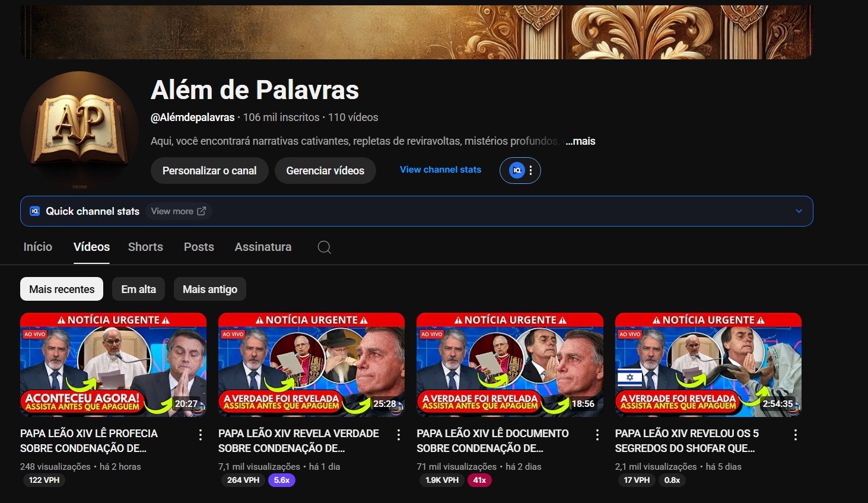Click the 106 mil inscritos subscriber count

(281, 117)
